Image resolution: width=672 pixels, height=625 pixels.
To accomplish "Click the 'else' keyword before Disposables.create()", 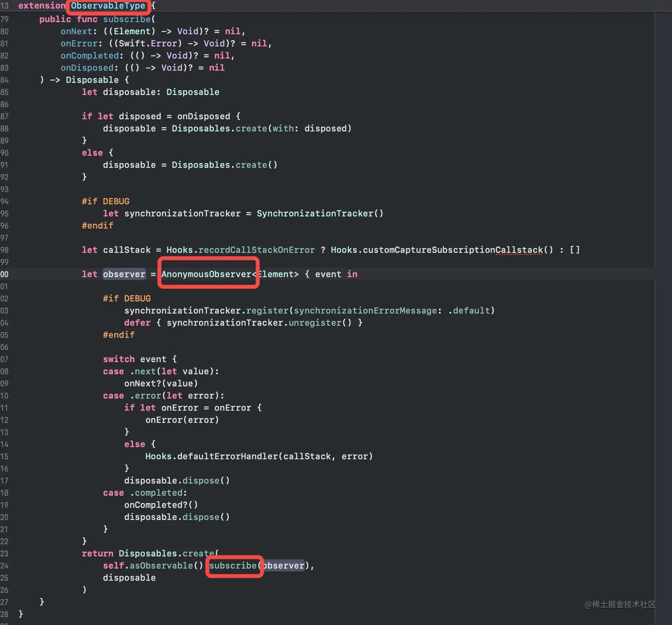I will [x=92, y=153].
